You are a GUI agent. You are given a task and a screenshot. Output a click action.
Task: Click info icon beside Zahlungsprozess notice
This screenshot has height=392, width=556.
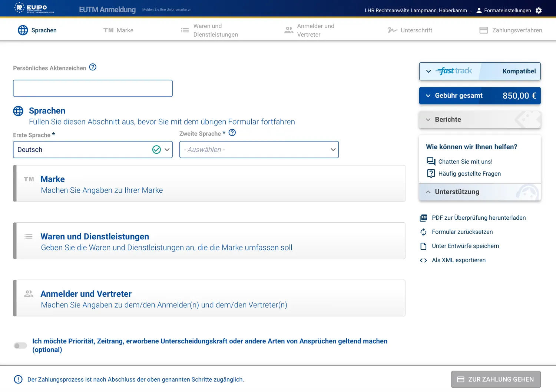click(18, 379)
